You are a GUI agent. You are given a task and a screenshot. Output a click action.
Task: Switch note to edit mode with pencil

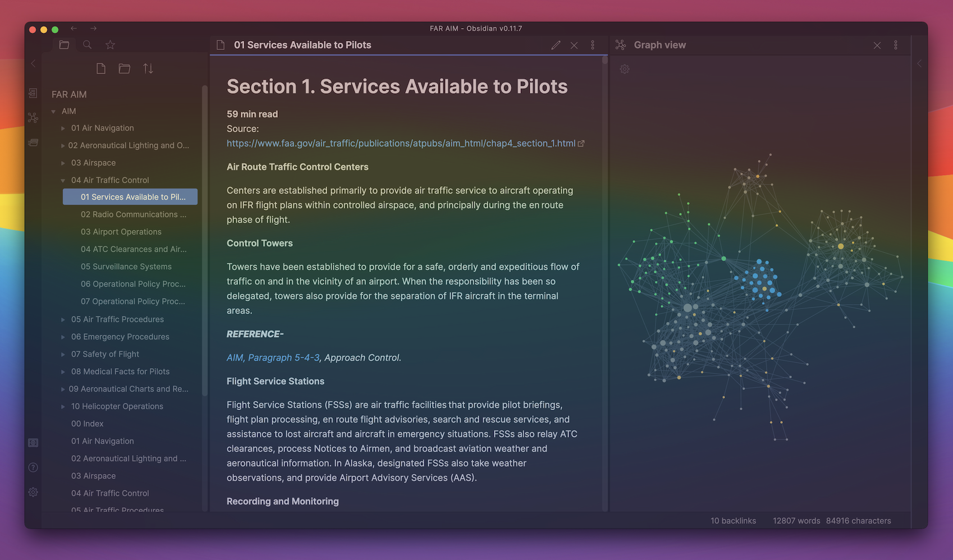[556, 45]
